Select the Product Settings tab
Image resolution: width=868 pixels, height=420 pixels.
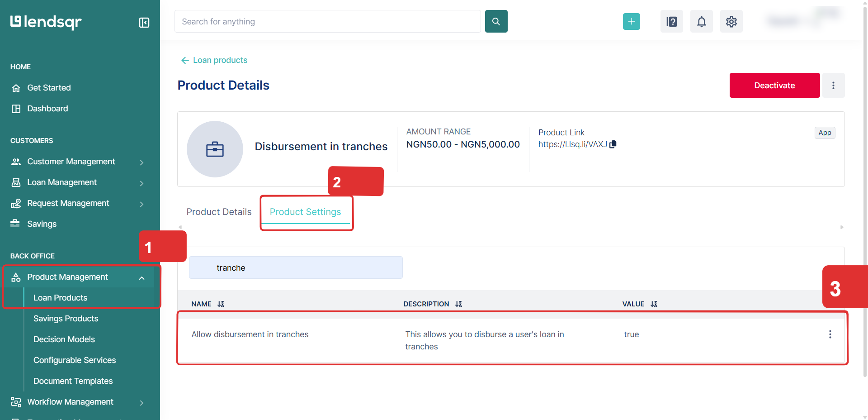[x=305, y=212]
